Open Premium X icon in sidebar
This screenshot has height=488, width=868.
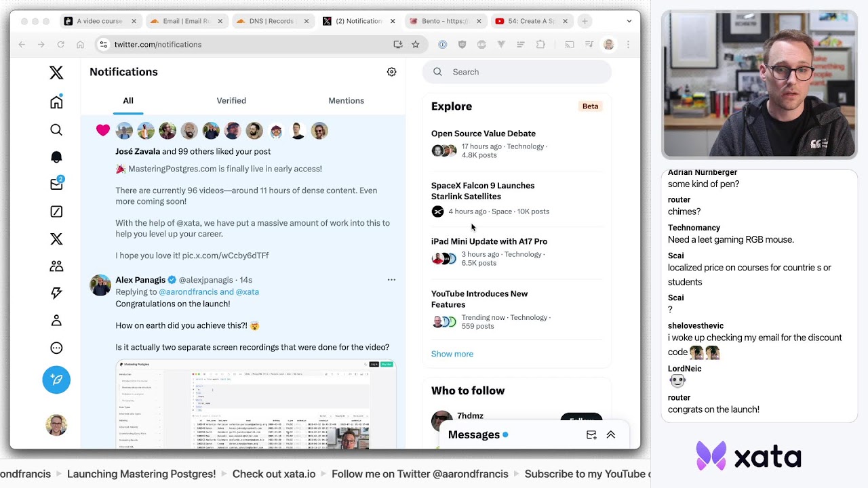[x=56, y=239]
